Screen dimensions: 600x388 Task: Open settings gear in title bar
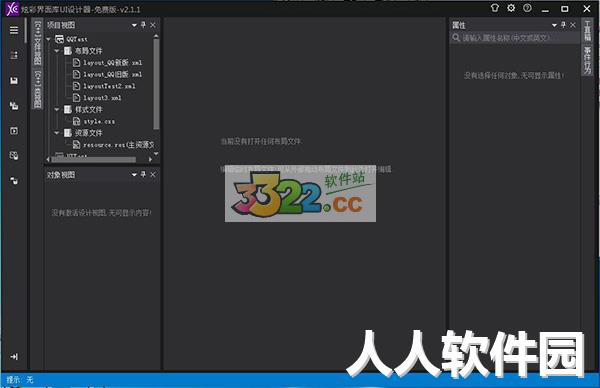pyautogui.click(x=511, y=8)
